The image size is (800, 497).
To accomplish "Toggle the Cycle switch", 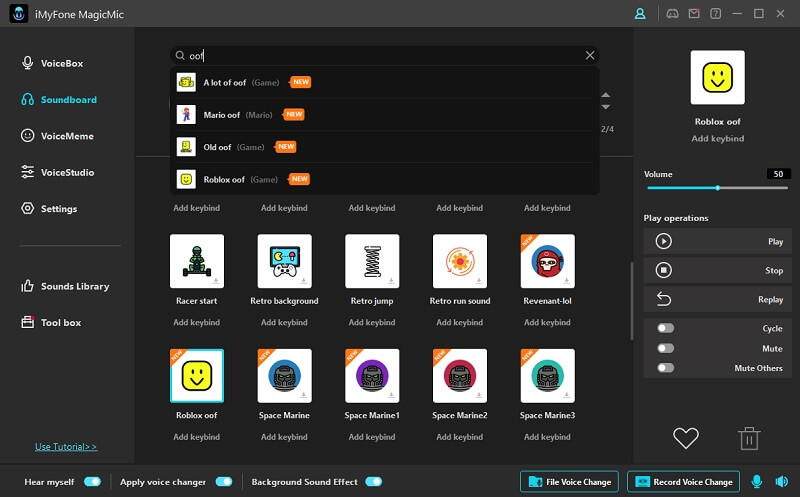I will [x=665, y=328].
